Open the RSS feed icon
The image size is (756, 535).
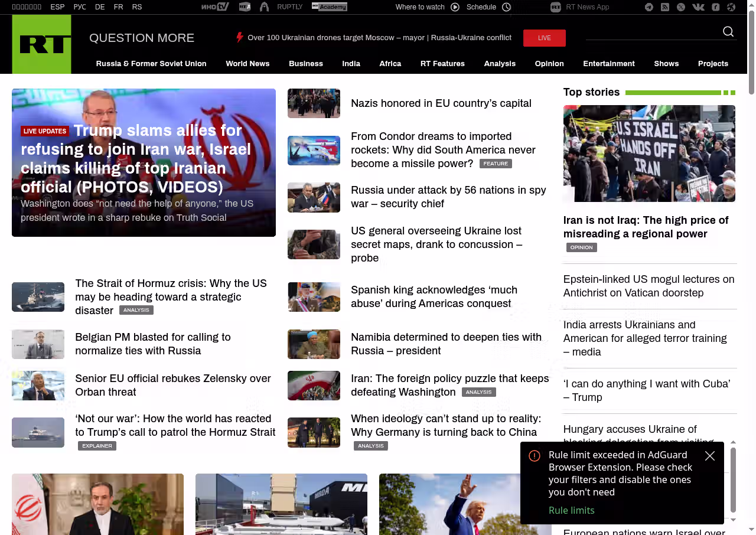665,7
